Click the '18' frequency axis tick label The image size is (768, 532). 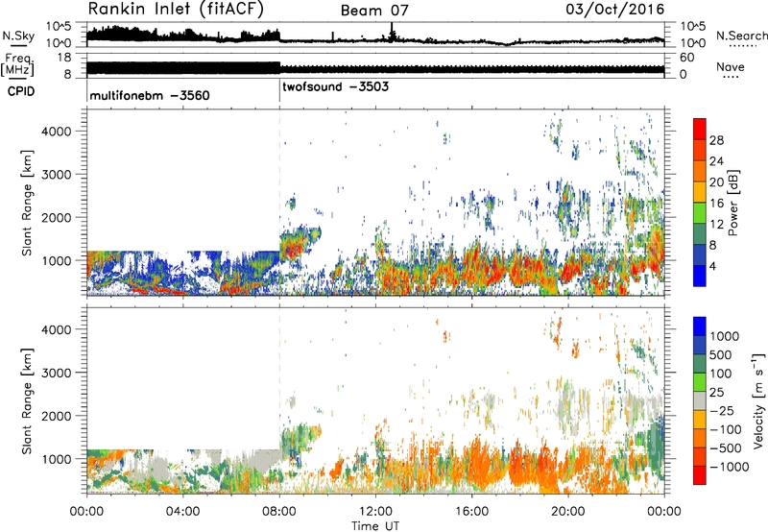tap(64, 58)
